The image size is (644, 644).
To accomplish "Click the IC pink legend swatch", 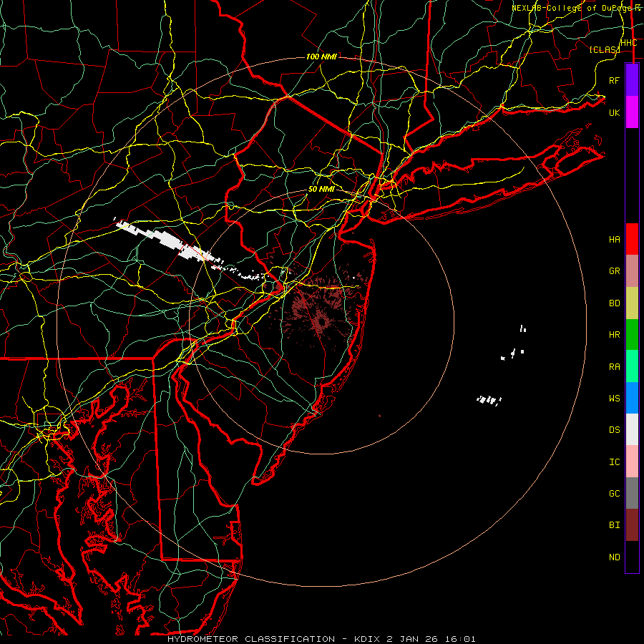I will point(632,462).
